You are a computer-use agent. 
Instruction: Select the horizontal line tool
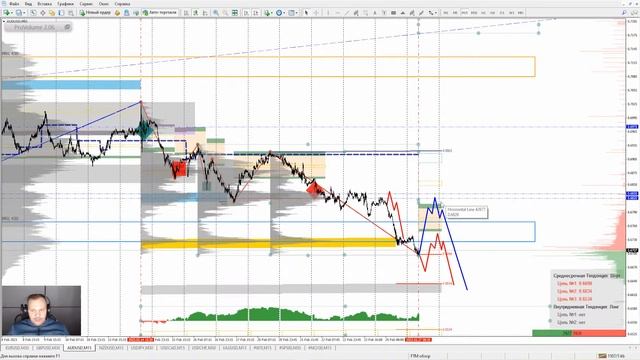(x=338, y=13)
